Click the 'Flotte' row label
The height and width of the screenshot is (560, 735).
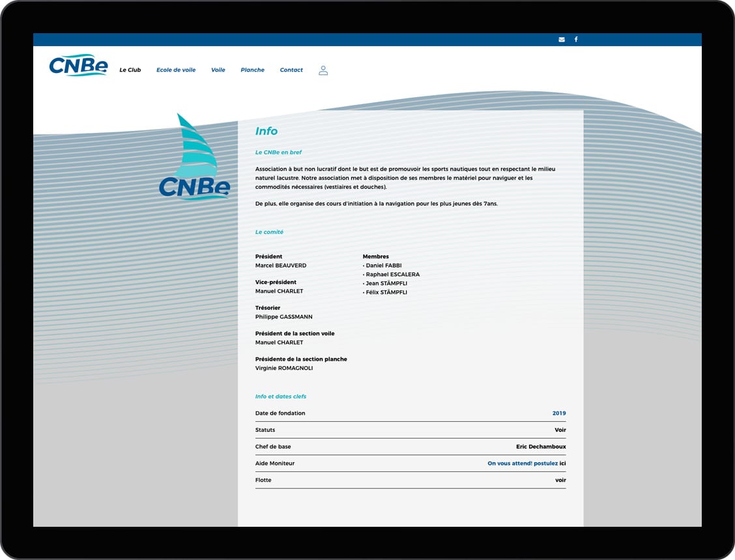263,480
